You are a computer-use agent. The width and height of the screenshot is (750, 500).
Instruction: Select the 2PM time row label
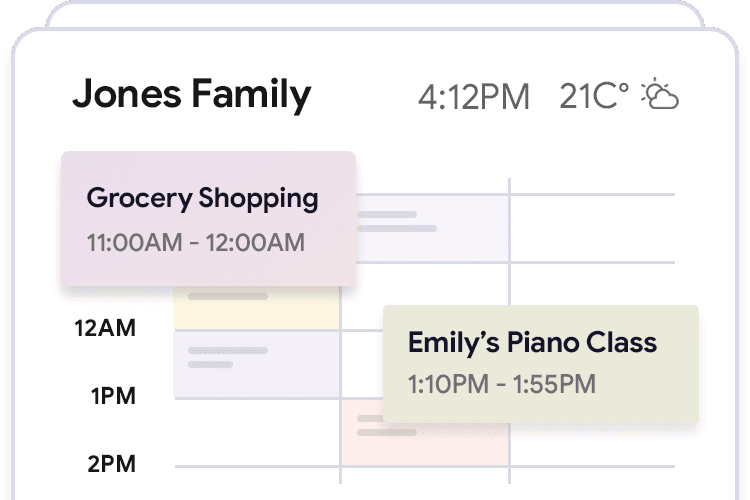point(111,464)
